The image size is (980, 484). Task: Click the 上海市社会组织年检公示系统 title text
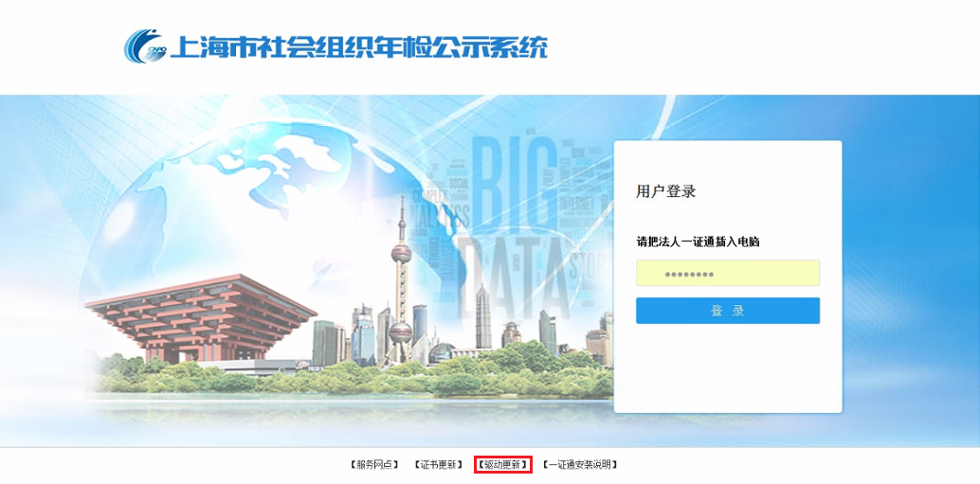(359, 46)
